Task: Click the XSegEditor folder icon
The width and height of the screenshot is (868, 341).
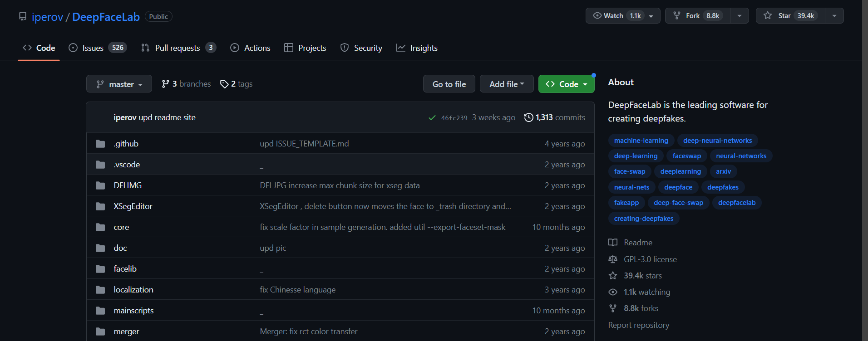Action: coord(100,206)
